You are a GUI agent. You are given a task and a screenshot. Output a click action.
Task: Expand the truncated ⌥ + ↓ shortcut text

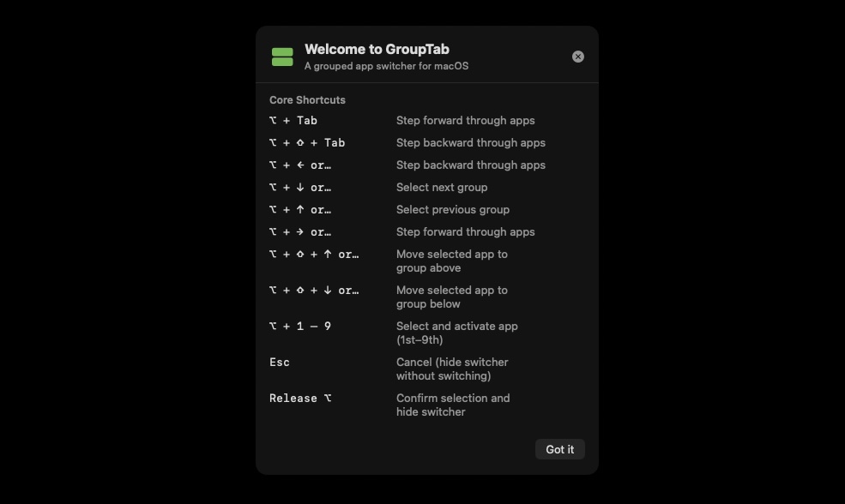(x=301, y=187)
